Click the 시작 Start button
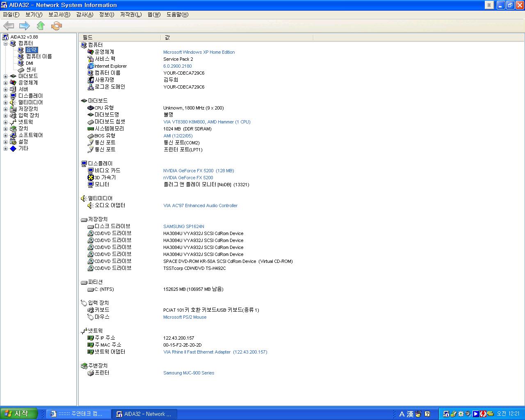Screen dimensions: 525x420 19,414
